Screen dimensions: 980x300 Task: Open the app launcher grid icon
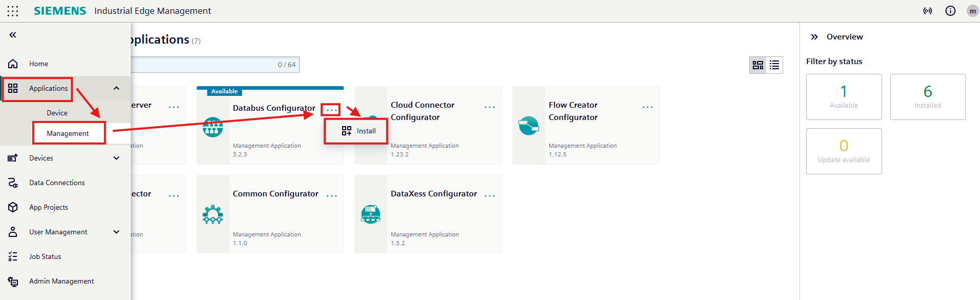(13, 11)
